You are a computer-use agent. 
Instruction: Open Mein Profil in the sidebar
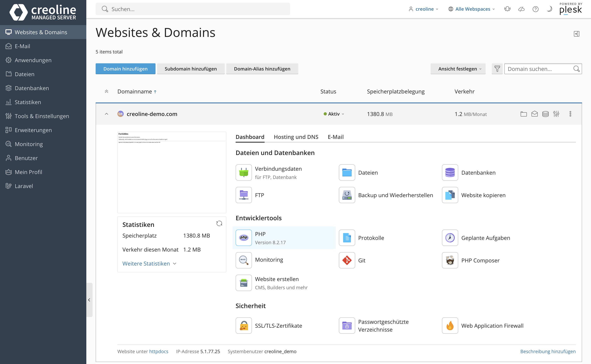43,172
